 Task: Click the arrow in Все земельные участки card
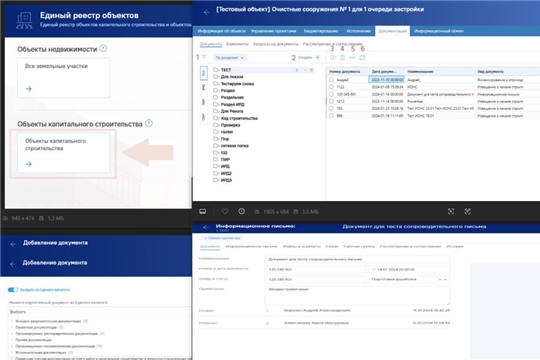coord(29,89)
